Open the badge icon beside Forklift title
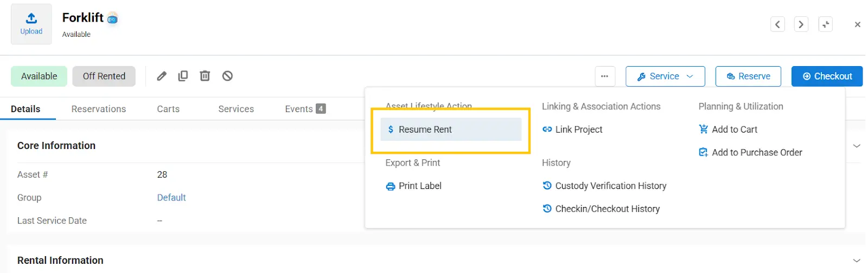The height and width of the screenshot is (273, 868). click(112, 19)
